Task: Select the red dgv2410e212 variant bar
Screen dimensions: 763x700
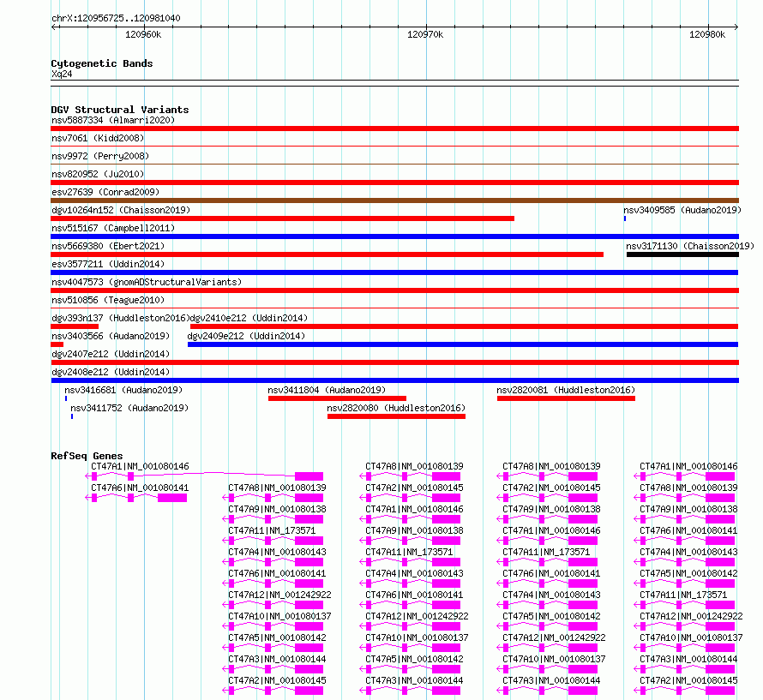Action: click(464, 326)
